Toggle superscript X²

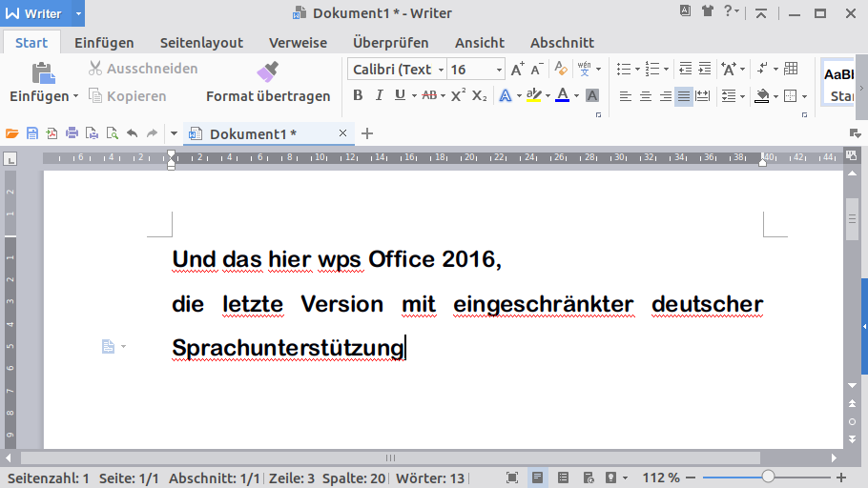[458, 95]
